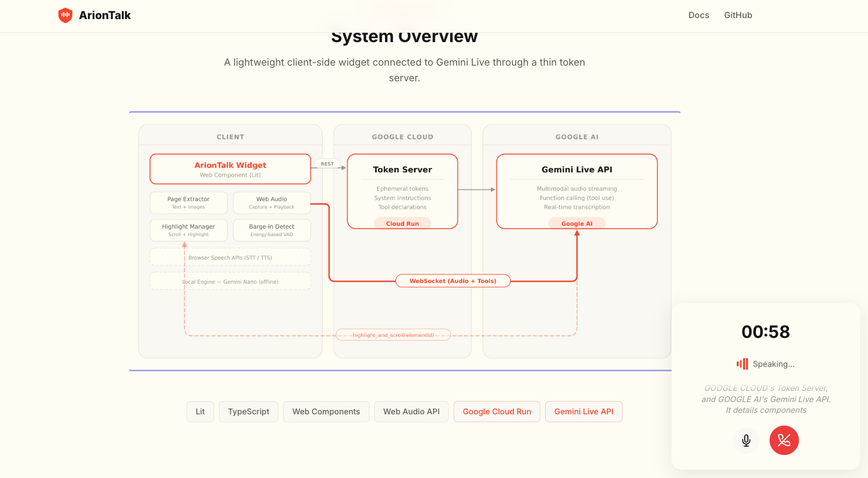
Task: Click the lightweight client-side widget description
Action: (405, 70)
